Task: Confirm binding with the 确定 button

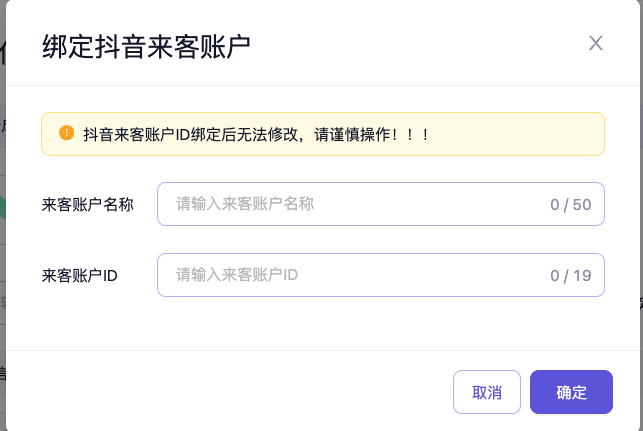Action: click(571, 392)
